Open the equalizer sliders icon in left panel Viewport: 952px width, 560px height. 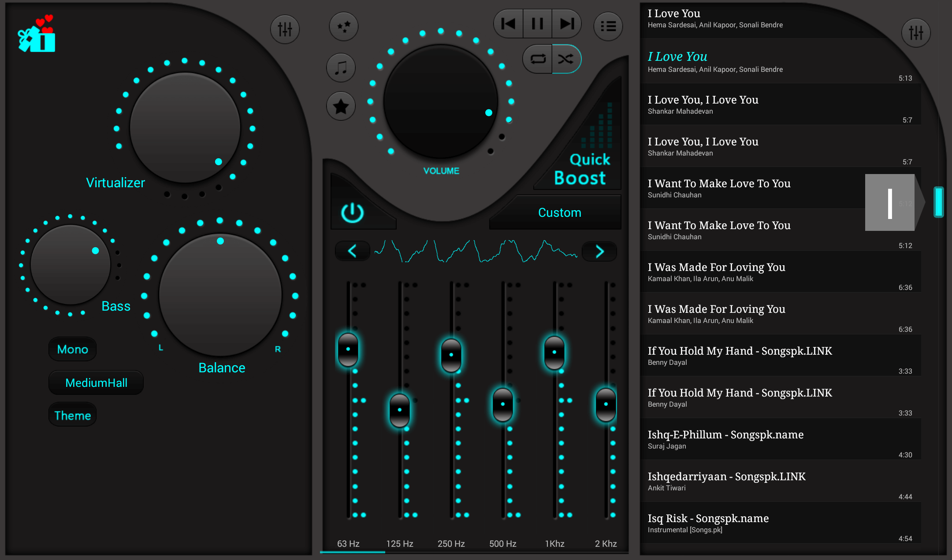(x=285, y=30)
